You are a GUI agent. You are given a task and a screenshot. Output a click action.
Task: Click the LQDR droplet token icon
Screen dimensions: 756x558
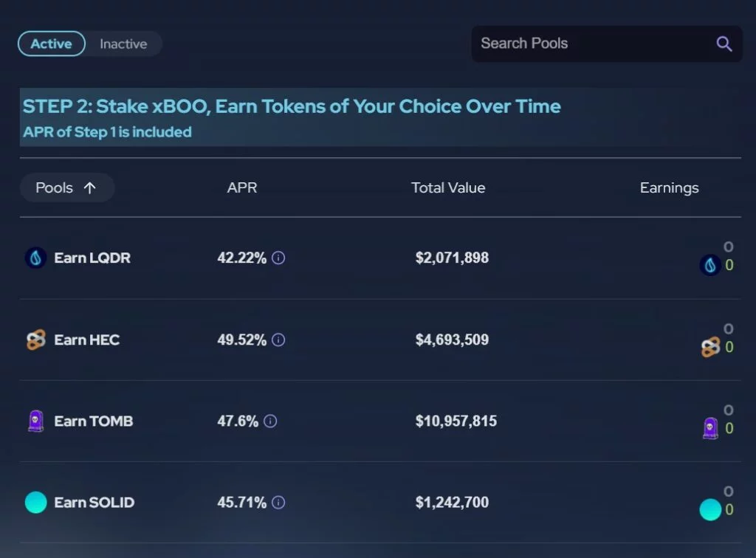pos(35,258)
